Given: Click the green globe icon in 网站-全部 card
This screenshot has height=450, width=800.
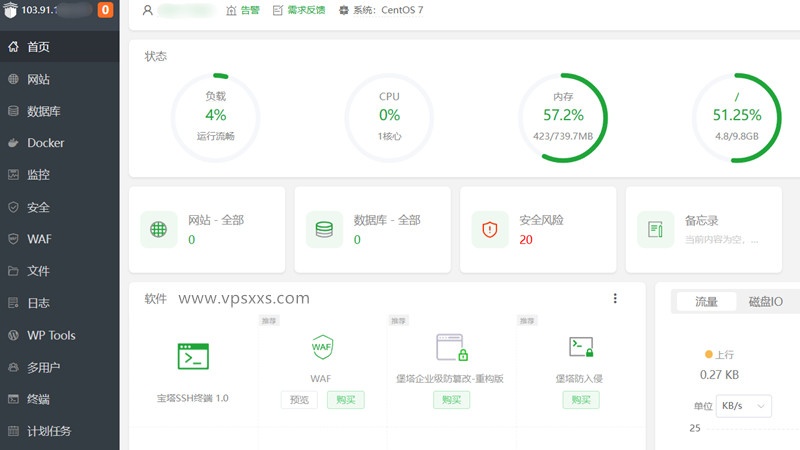Looking at the screenshot, I should click(x=159, y=230).
